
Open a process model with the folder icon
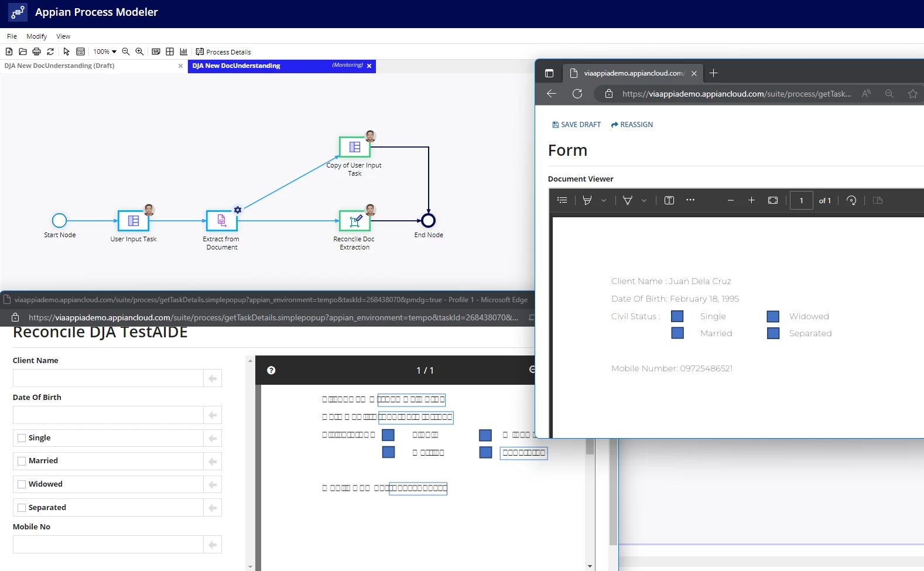coord(23,52)
